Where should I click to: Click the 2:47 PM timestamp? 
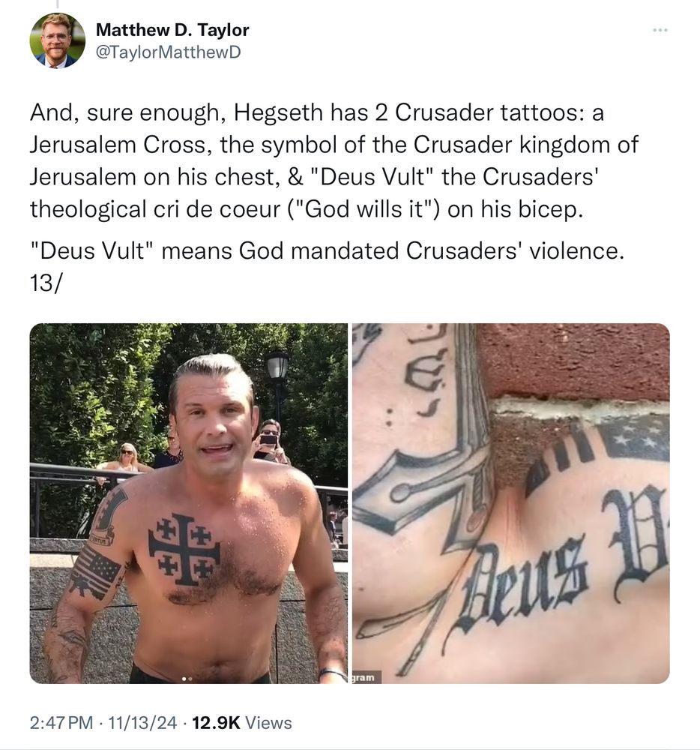(61, 722)
